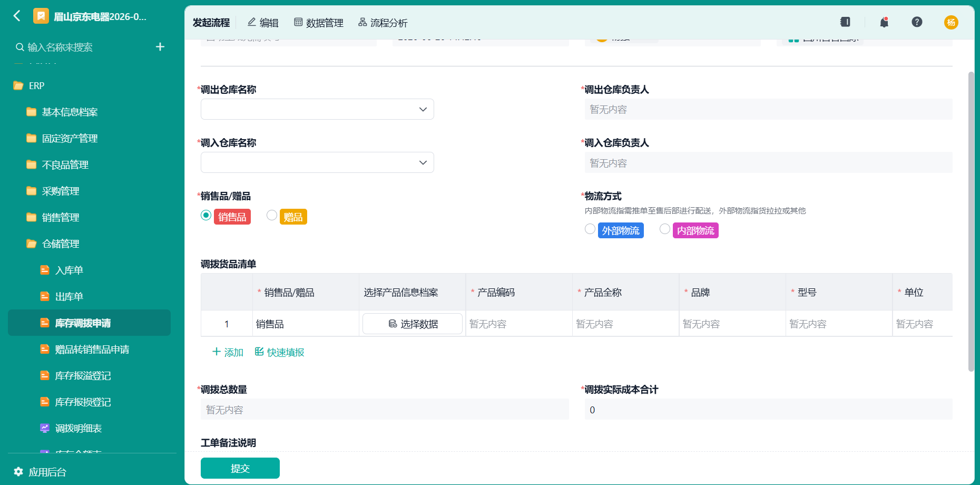
Task: Click the 赠品转销售品申请 form icon
Action: pyautogui.click(x=45, y=349)
